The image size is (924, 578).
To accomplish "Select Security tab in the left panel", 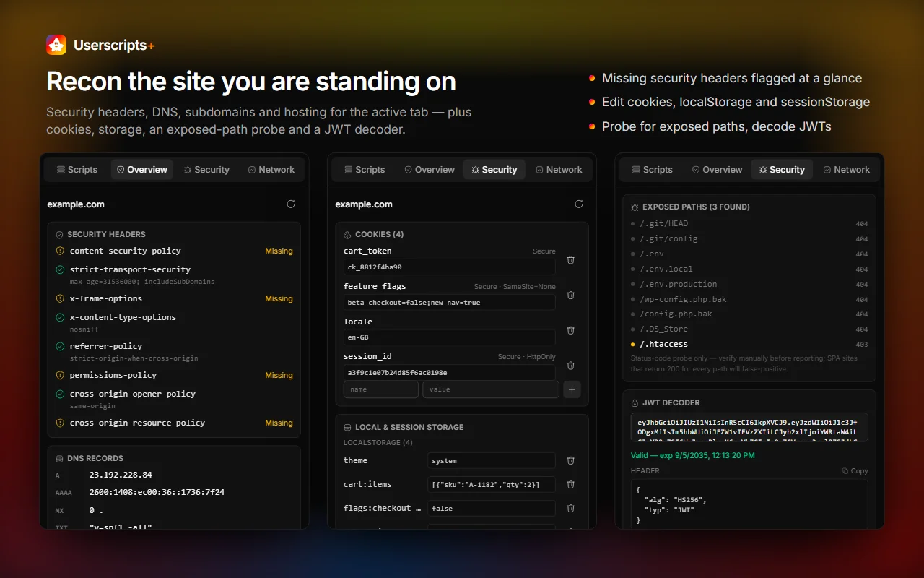I will tap(206, 170).
